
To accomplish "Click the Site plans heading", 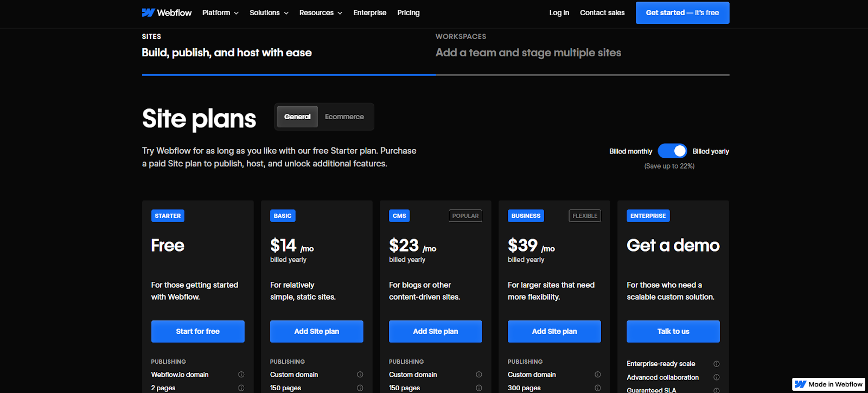I will coord(199,119).
